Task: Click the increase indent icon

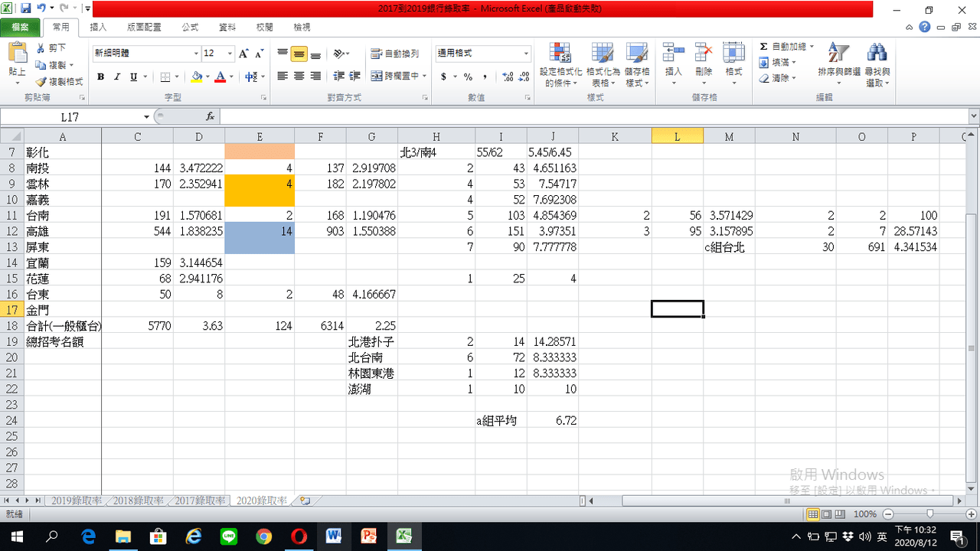Action: point(354,77)
